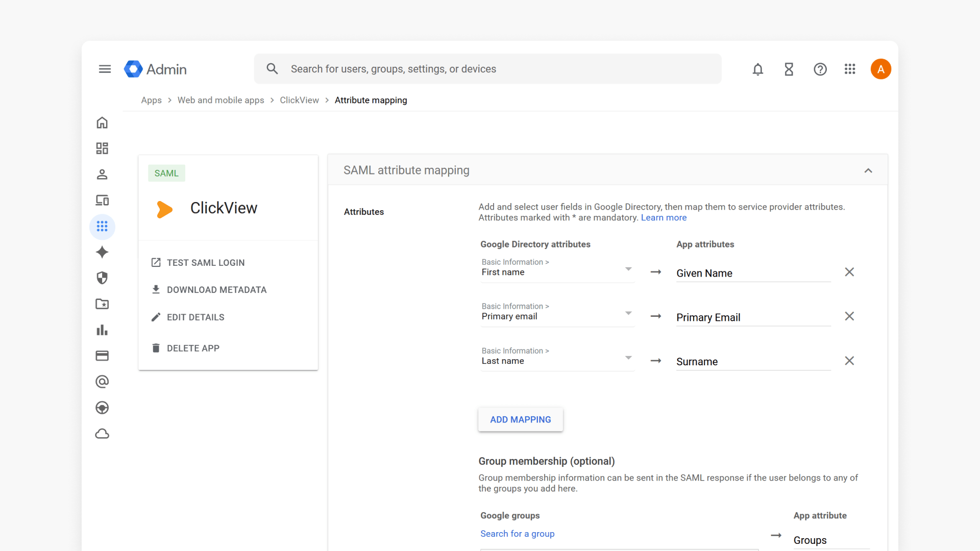The height and width of the screenshot is (551, 980).
Task: Open Directory users icon in the sidebar
Action: click(102, 174)
